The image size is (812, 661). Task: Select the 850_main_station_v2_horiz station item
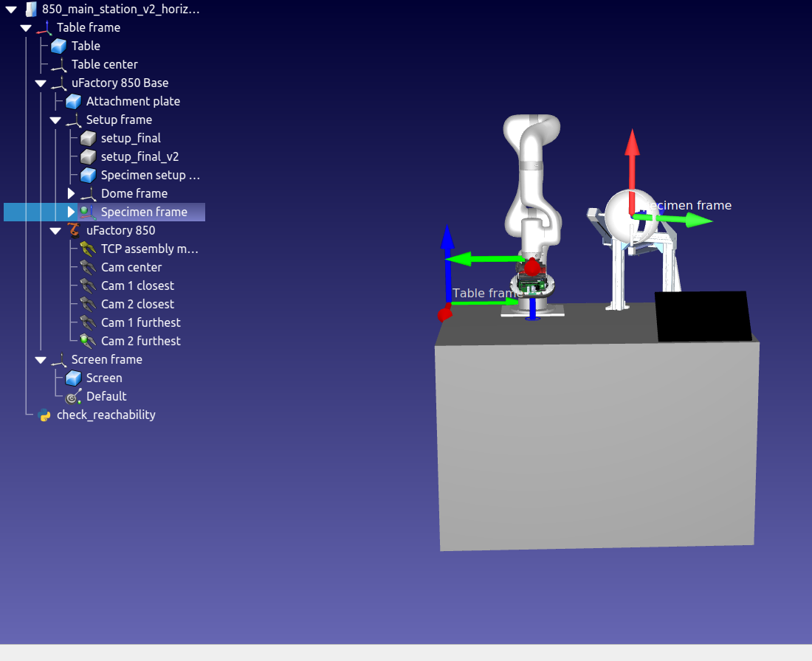tap(120, 10)
